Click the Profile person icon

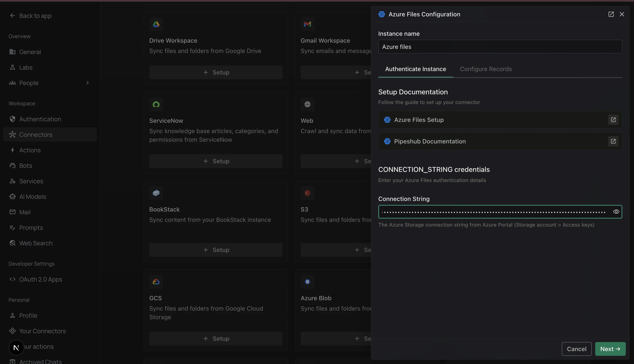tap(13, 316)
